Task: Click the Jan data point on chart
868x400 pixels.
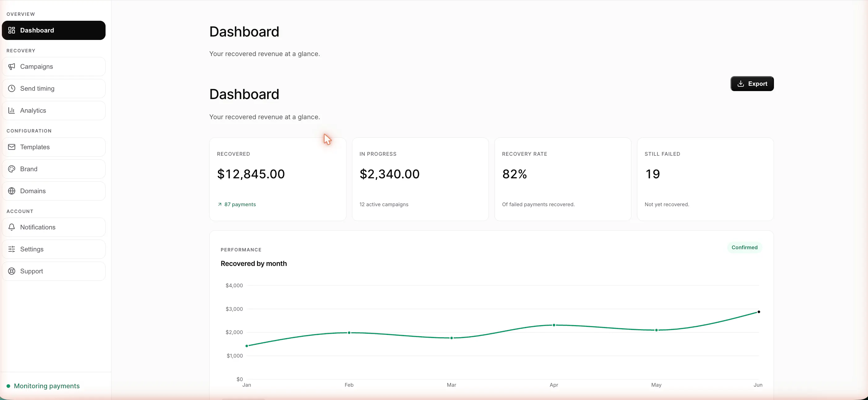Action: [247, 346]
